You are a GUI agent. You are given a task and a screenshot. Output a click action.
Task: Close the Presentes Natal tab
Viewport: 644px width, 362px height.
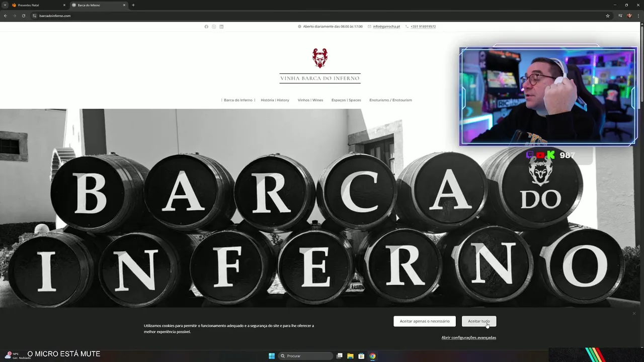pyautogui.click(x=64, y=5)
